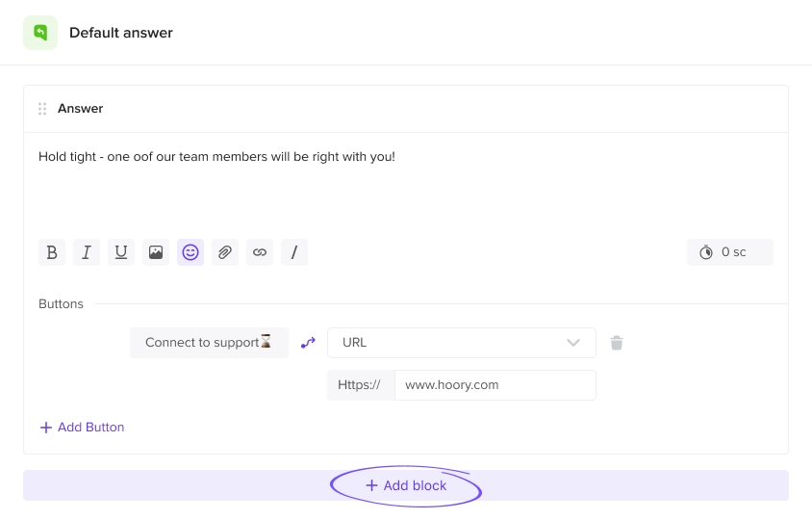Click the slash command icon
Viewport: 812px width, 520px height.
(294, 252)
